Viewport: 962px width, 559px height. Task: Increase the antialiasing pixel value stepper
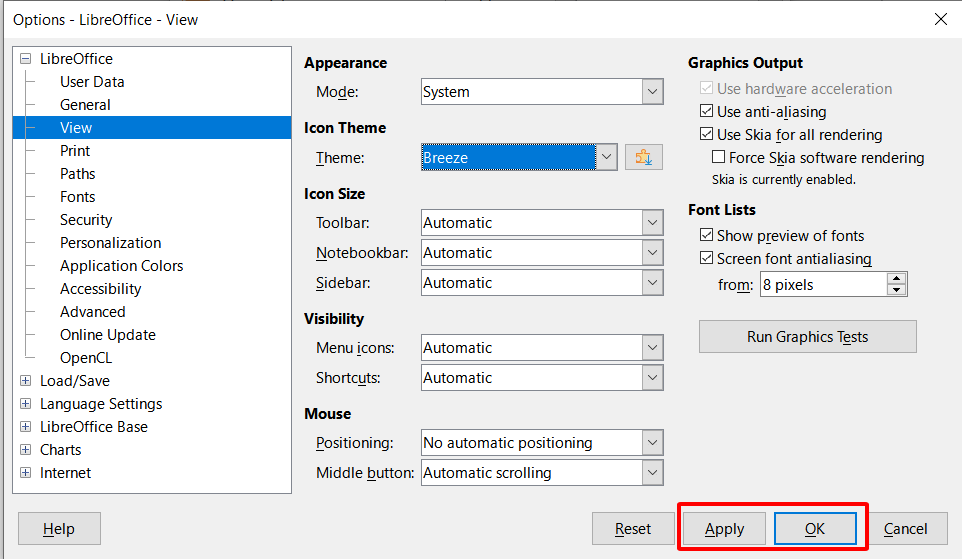[897, 279]
